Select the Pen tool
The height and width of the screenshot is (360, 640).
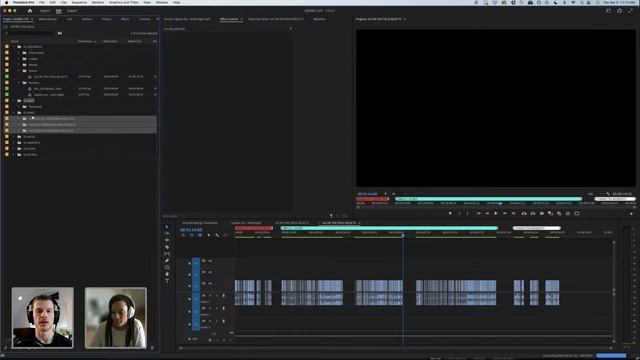tap(167, 260)
